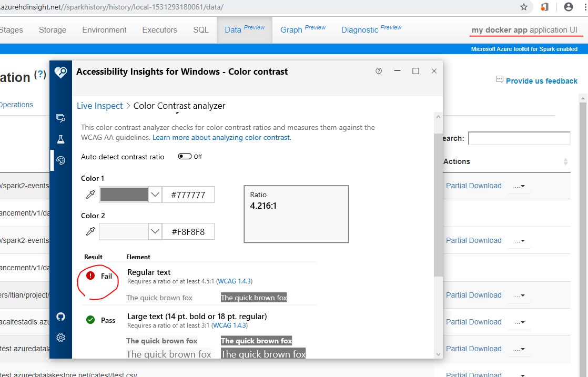588x377 pixels.
Task: Sort the Actions column arrows
Action: click(x=565, y=161)
